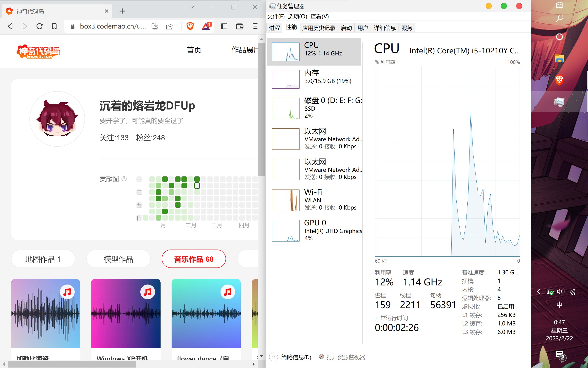Select the 音乐作品 68 tab
The width and height of the screenshot is (588, 368).
pyautogui.click(x=194, y=259)
